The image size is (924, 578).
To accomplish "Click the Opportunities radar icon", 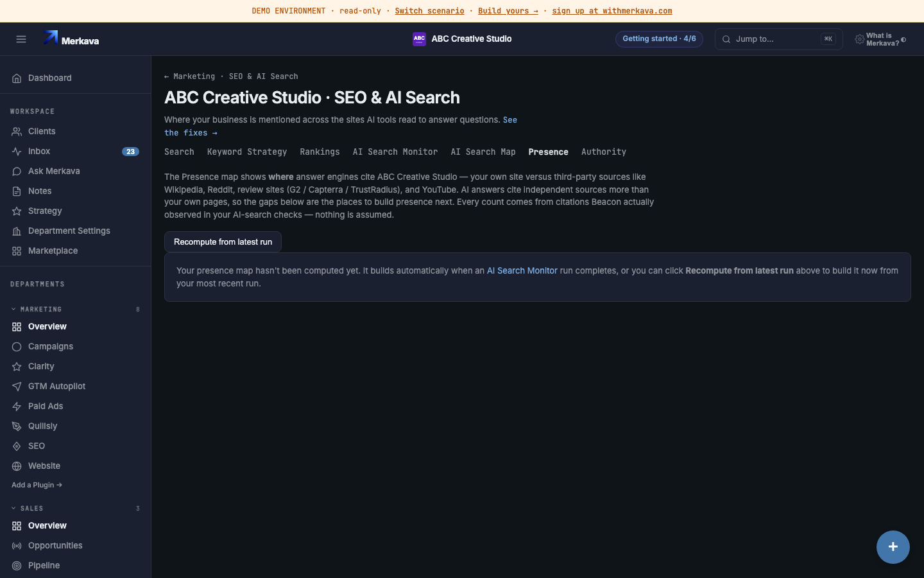I will click(x=17, y=546).
